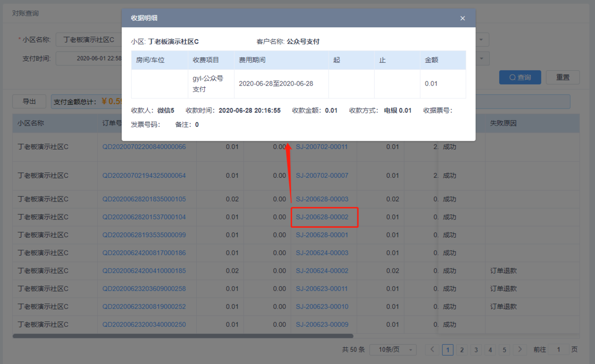This screenshot has width=595, height=364.
Task: Click 订单退款 in row SJ-200623-00010
Action: pos(503,307)
